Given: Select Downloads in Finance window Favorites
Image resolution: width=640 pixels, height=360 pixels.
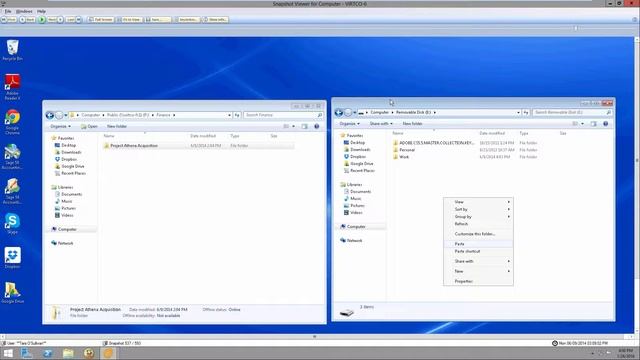Looking at the screenshot, I should [x=71, y=152].
